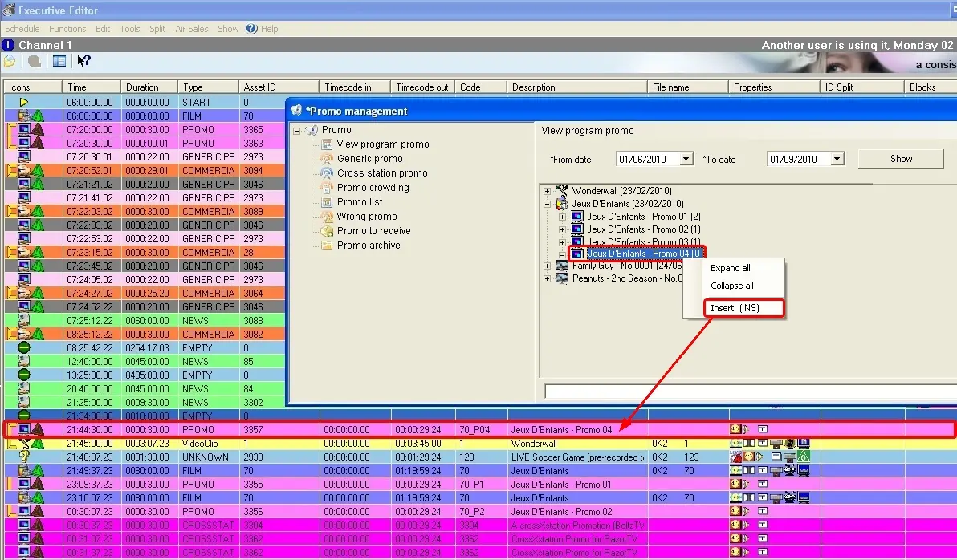The image size is (957, 560).
Task: Click the Generic promo icon in tree
Action: tap(327, 159)
